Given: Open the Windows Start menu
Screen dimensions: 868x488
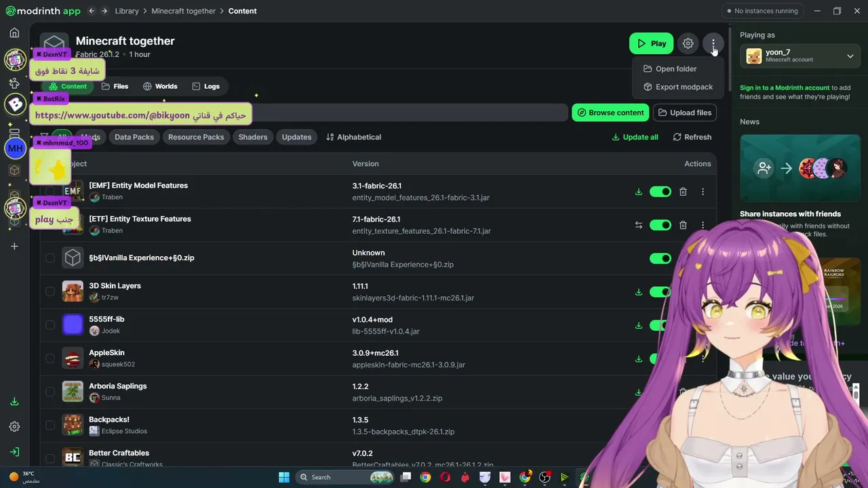Looking at the screenshot, I should (x=283, y=477).
